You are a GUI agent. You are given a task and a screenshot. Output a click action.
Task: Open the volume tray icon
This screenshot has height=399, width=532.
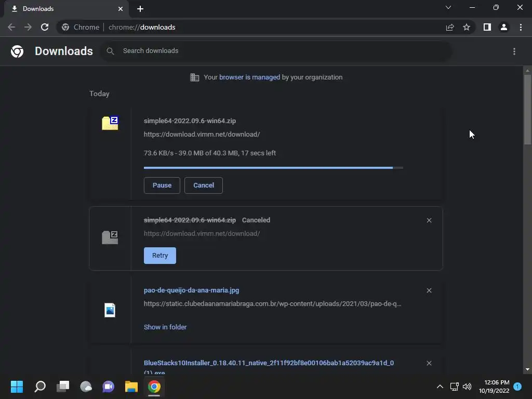click(x=467, y=387)
